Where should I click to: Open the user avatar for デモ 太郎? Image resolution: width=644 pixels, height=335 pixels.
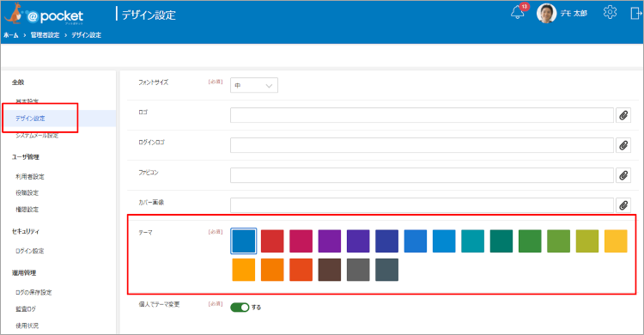click(546, 13)
